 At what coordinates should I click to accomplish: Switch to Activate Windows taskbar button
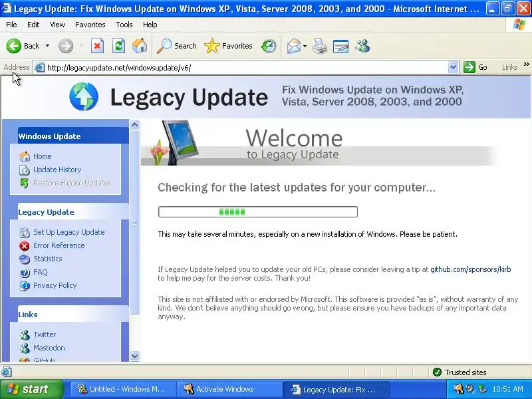[229, 389]
